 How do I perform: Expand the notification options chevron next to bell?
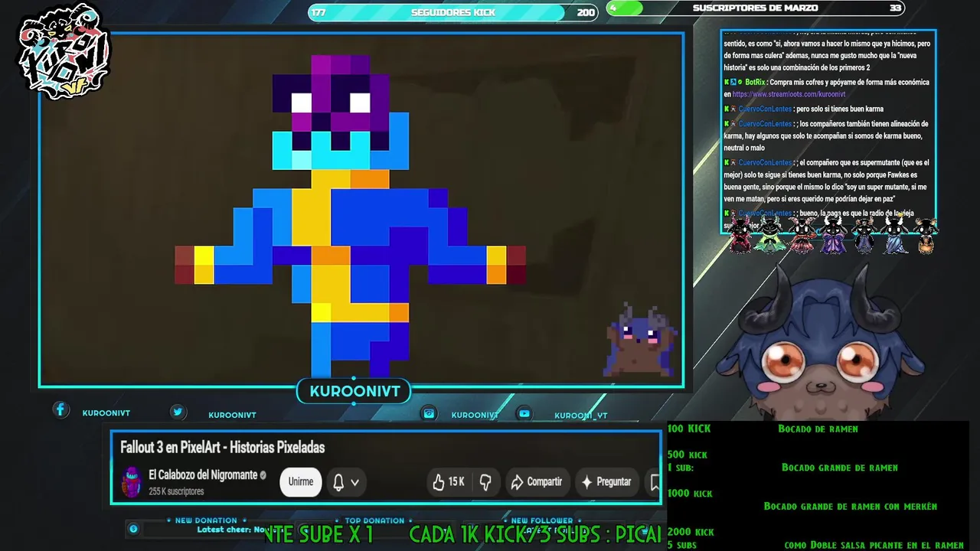[x=354, y=483]
